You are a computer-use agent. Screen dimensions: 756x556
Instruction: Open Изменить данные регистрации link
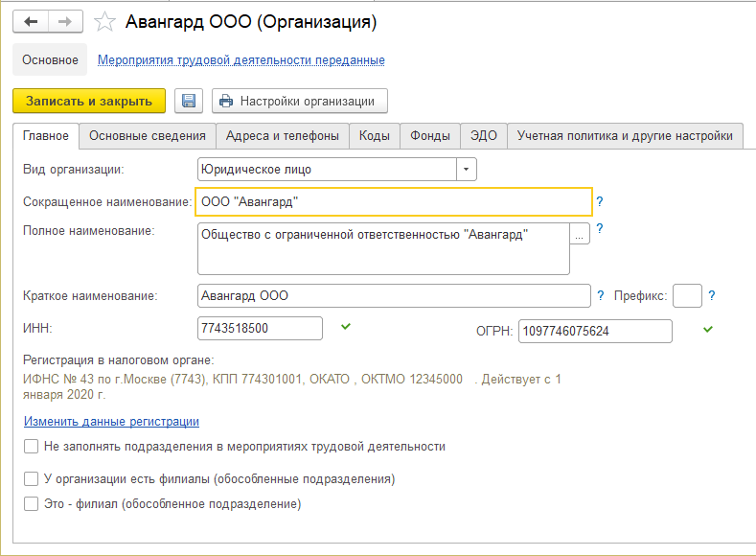point(111,421)
